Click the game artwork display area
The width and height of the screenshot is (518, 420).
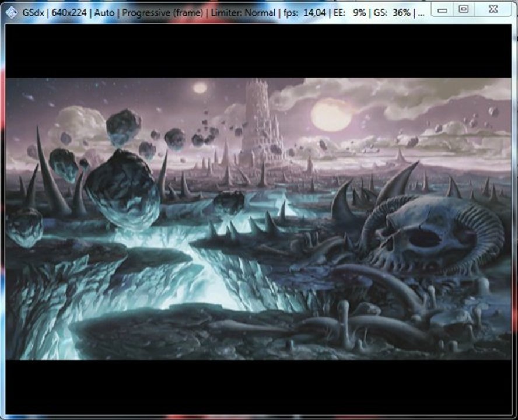[258, 218]
